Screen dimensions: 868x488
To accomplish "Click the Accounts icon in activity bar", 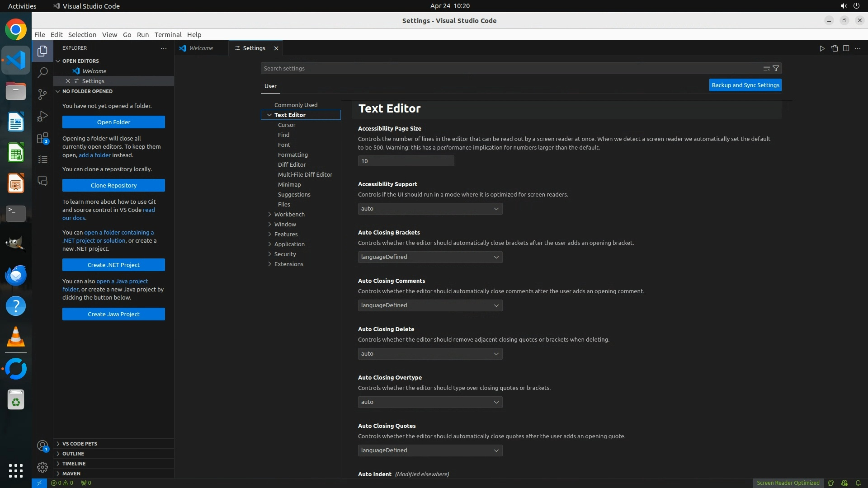I will point(42,446).
